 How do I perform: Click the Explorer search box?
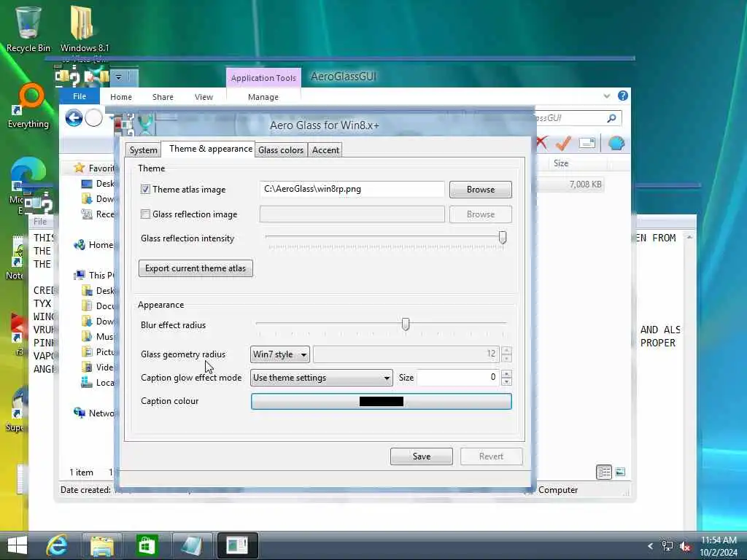pos(572,117)
